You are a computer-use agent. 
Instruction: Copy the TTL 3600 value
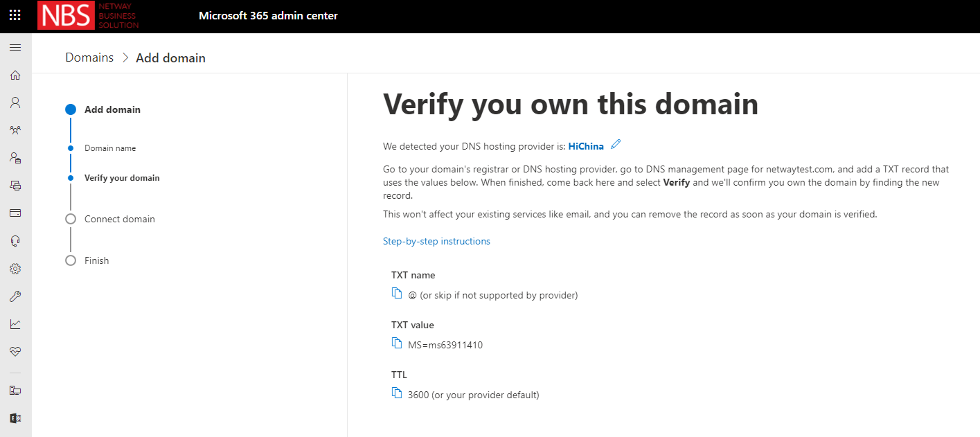[397, 393]
